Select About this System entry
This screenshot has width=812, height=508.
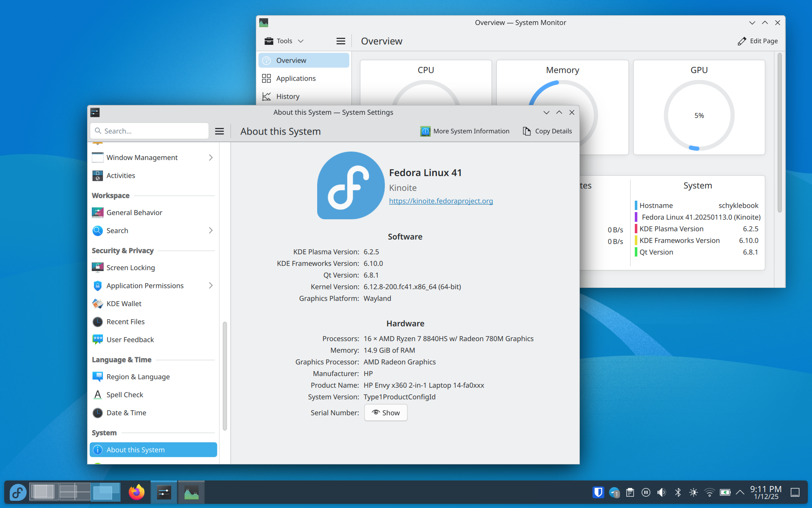[153, 450]
